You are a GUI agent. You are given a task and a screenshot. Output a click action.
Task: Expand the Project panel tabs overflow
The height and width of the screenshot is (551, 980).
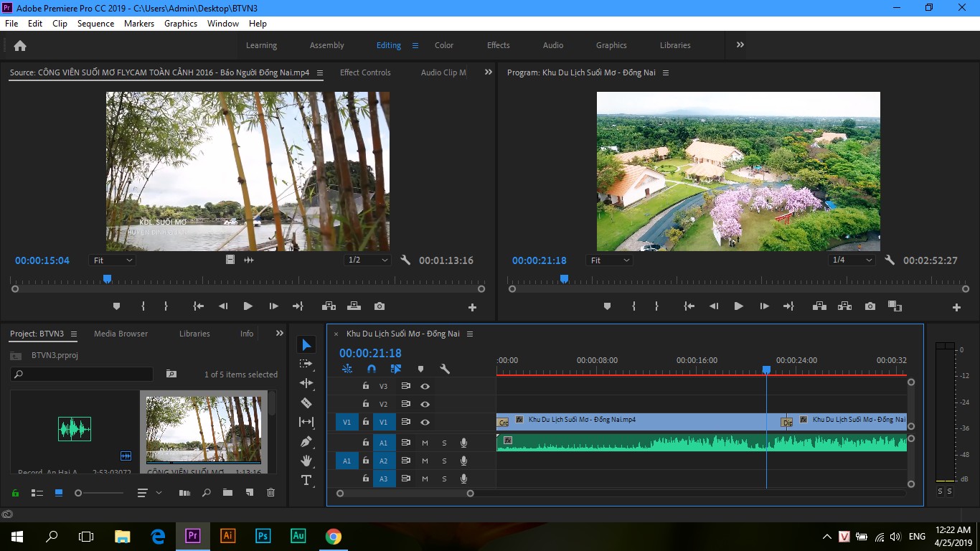tap(280, 334)
